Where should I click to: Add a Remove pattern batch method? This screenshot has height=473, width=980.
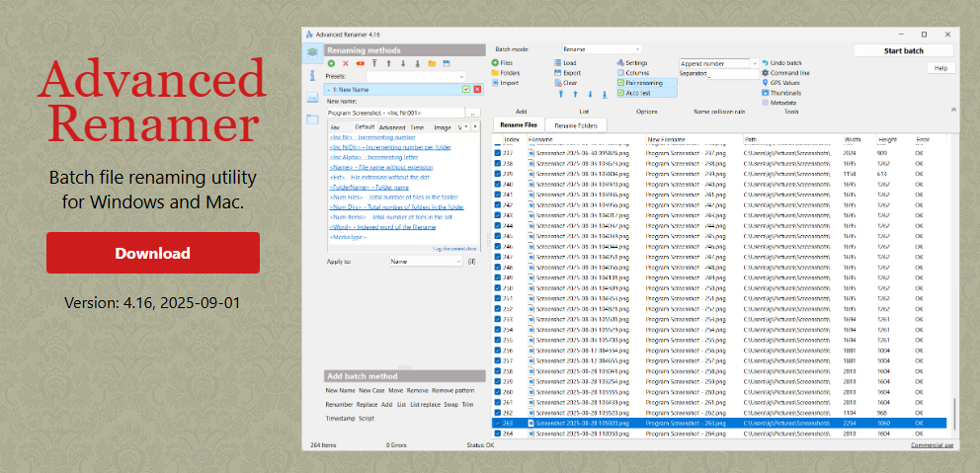pos(453,390)
